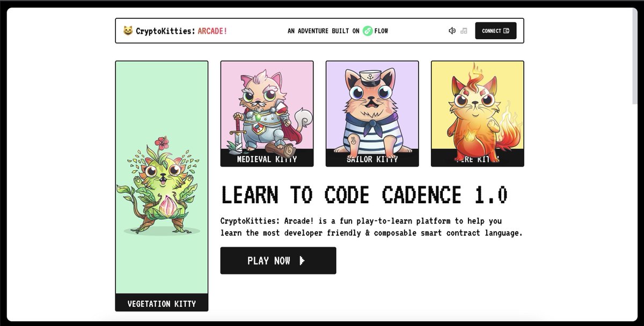Click the SAILOR KITTY label
Screen dimensions: 644x326
pos(372,159)
